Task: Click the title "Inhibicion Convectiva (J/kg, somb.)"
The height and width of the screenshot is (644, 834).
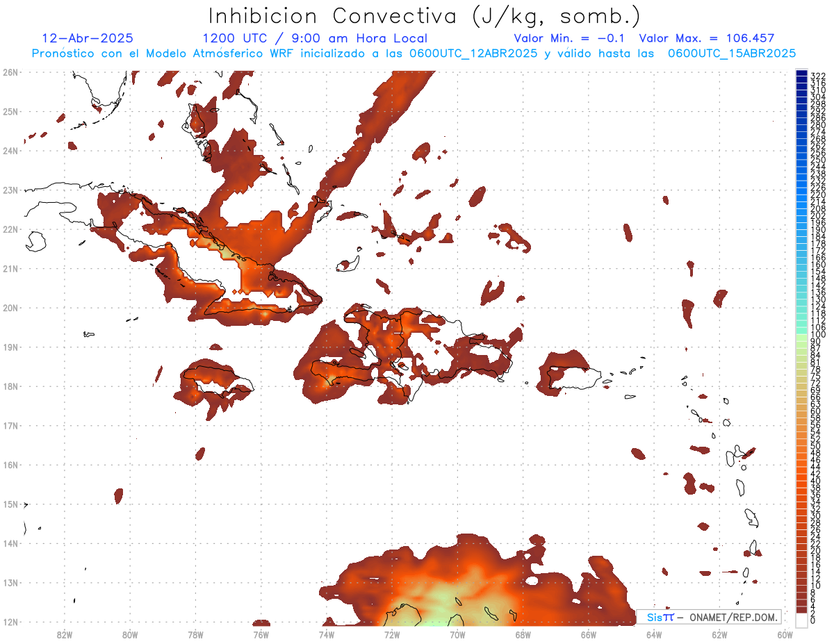Action: [425, 17]
